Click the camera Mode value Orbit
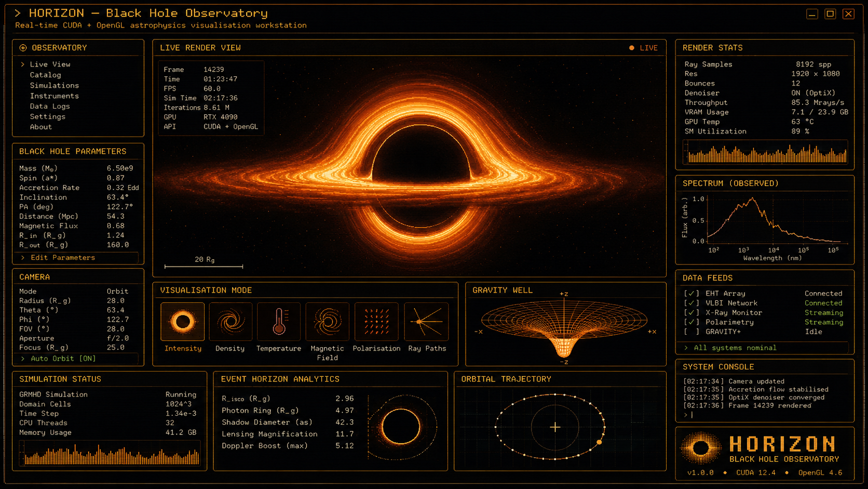 117,292
